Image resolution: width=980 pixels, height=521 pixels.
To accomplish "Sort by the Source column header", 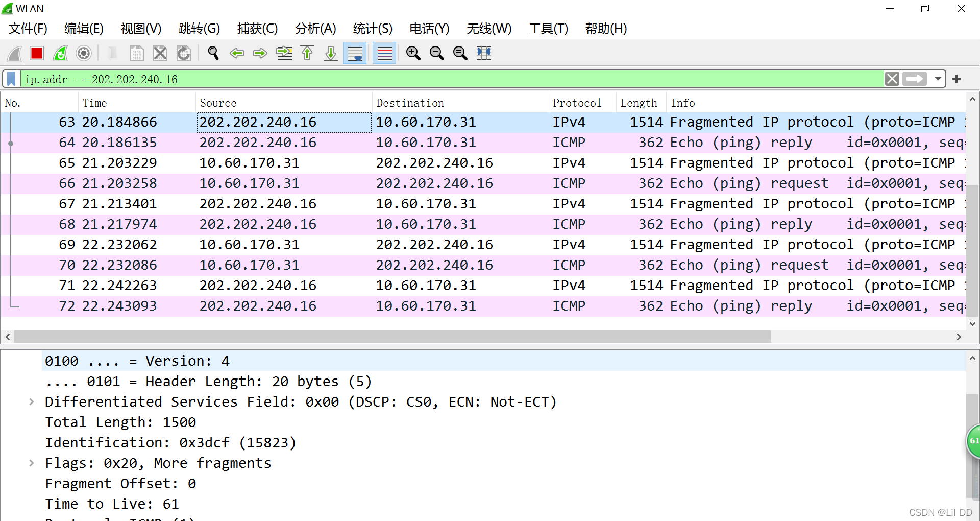I will click(284, 103).
